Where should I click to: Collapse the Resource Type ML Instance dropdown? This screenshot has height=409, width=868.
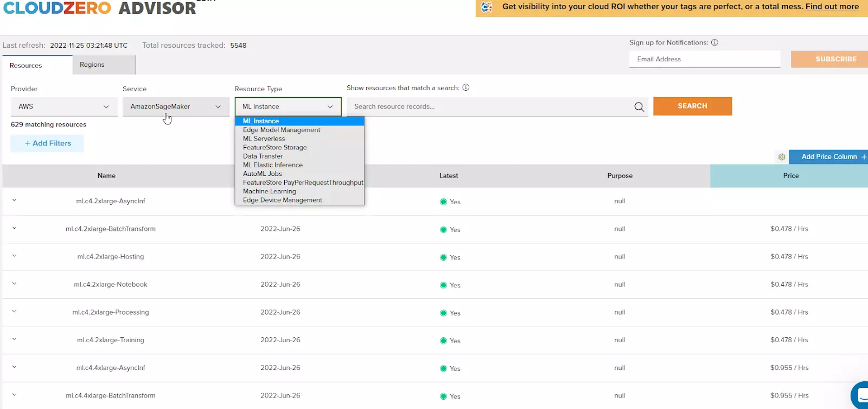tap(288, 106)
